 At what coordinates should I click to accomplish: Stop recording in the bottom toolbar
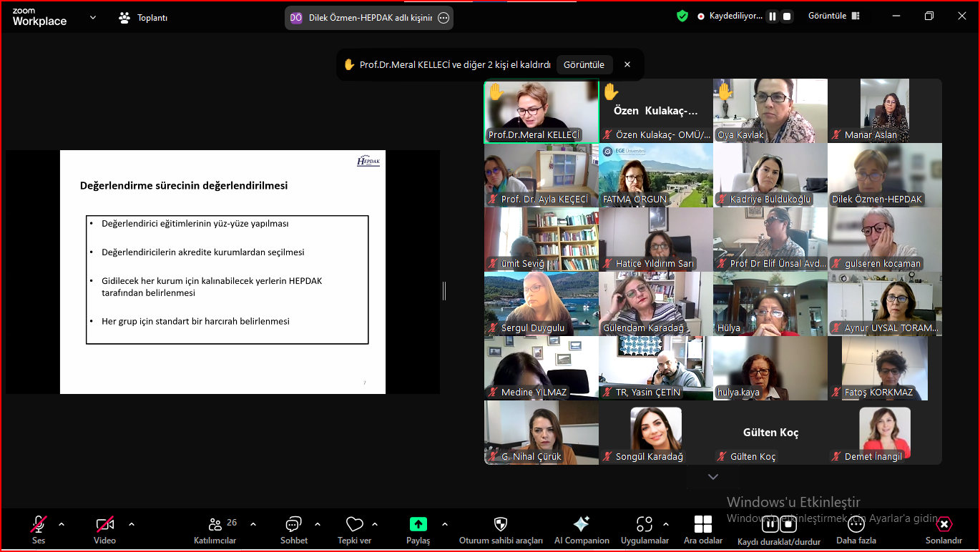click(x=788, y=524)
